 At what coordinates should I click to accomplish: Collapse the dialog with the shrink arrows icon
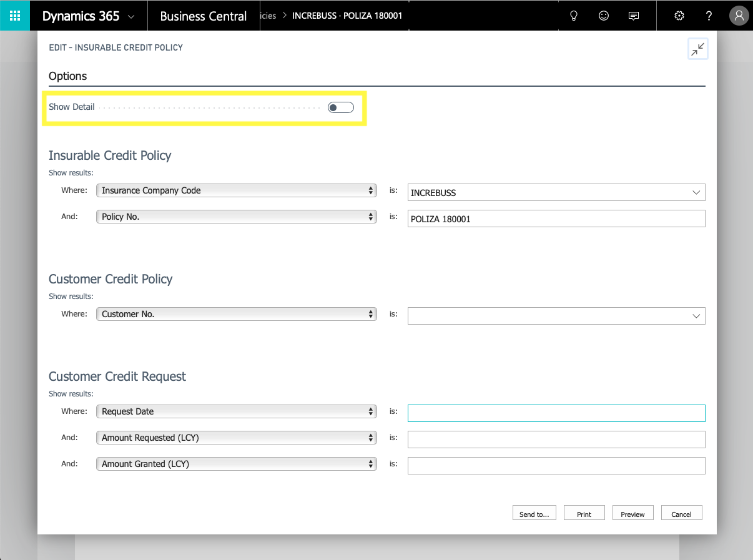click(x=697, y=49)
